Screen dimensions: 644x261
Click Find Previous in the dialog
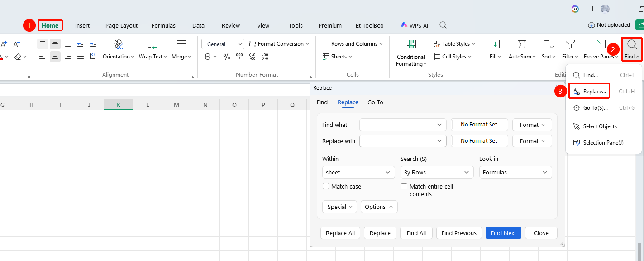[x=459, y=233]
